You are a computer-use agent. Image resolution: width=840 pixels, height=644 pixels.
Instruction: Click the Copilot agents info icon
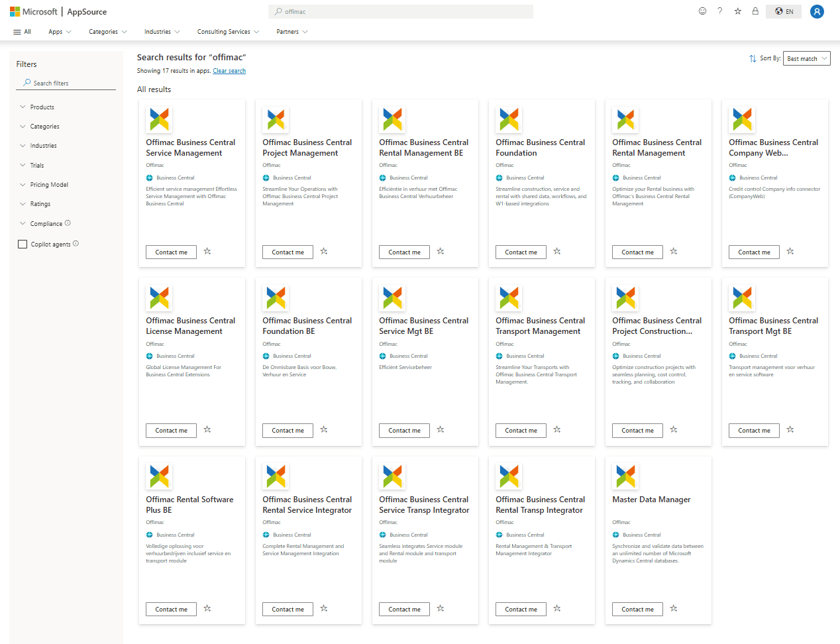click(76, 244)
